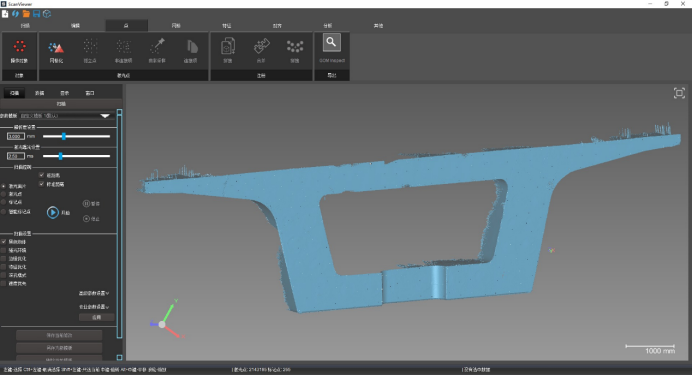
Task: Toggle the first checked box under scan control
Action: pos(42,175)
